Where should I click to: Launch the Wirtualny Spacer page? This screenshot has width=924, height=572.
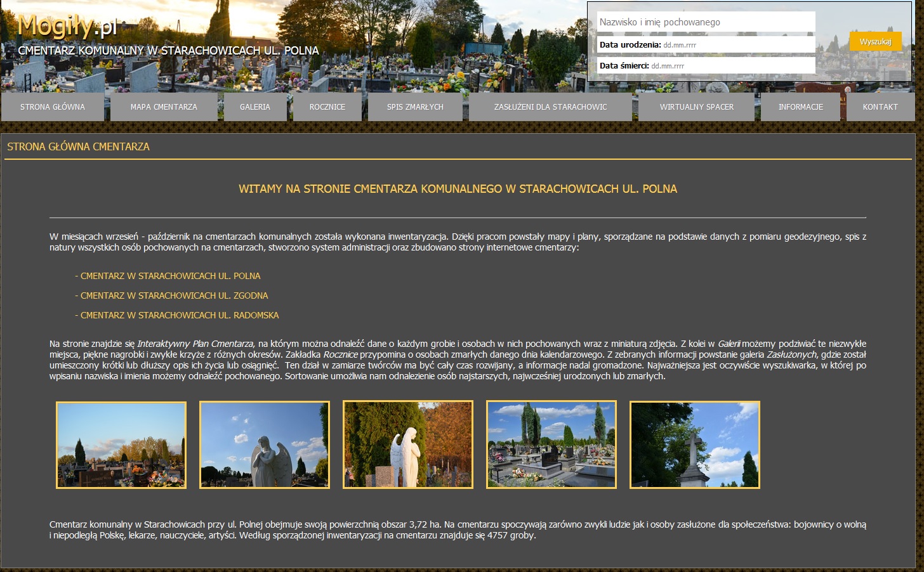tap(696, 107)
